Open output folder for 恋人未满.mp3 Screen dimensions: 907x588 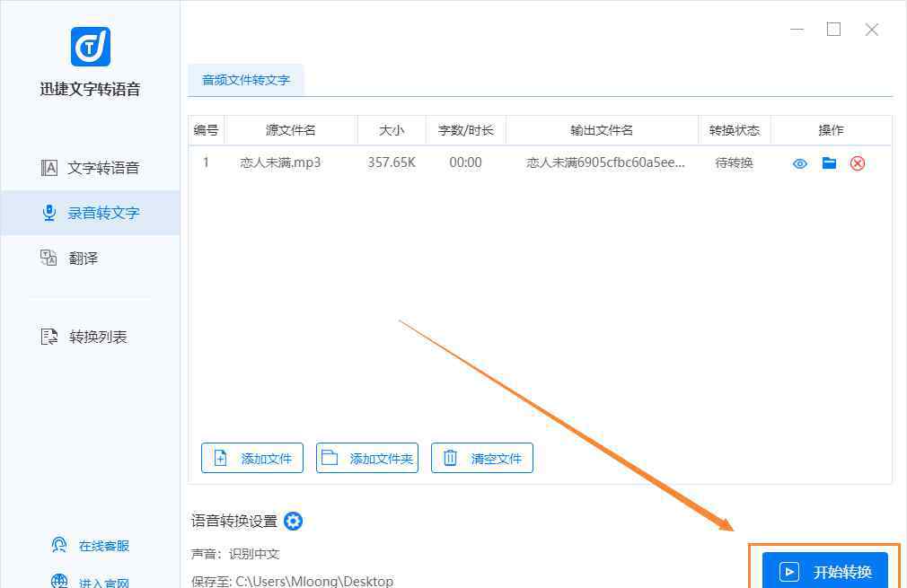click(829, 163)
